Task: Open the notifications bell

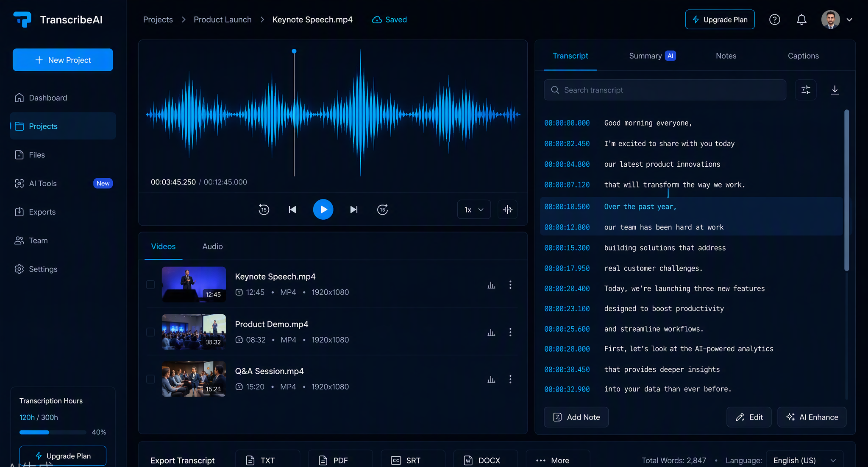Action: 801,20
